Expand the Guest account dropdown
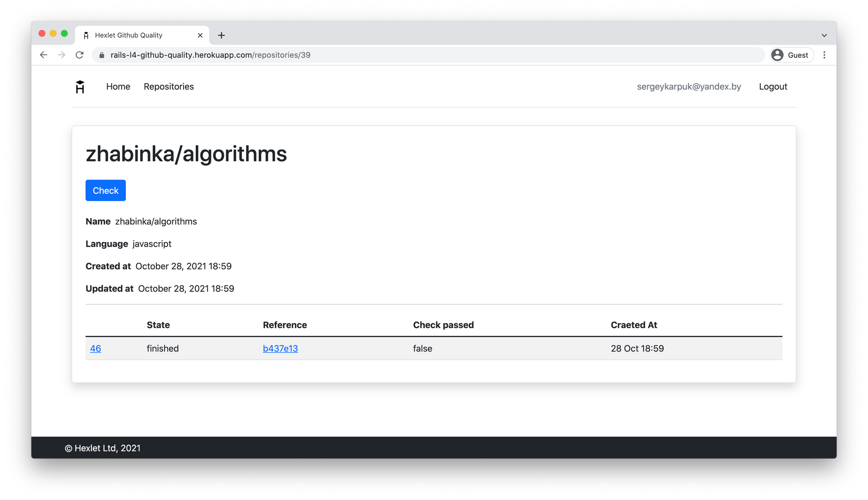Screen dimensions: 868x500 click(x=791, y=55)
